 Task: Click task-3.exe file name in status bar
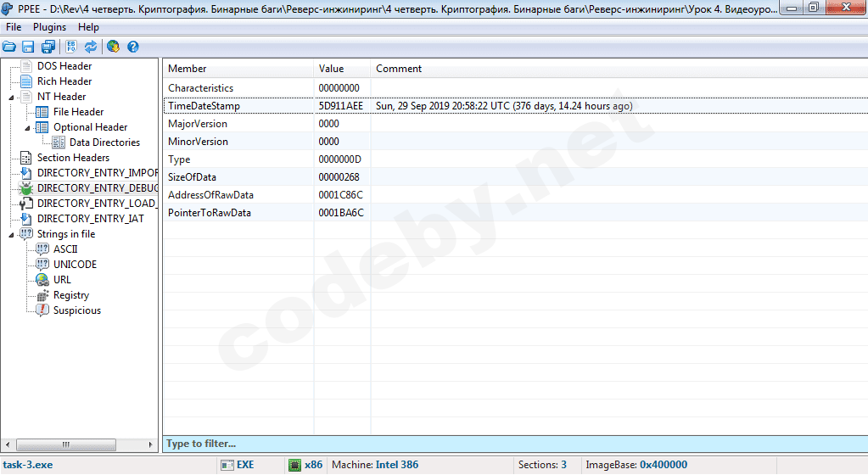pos(28,465)
